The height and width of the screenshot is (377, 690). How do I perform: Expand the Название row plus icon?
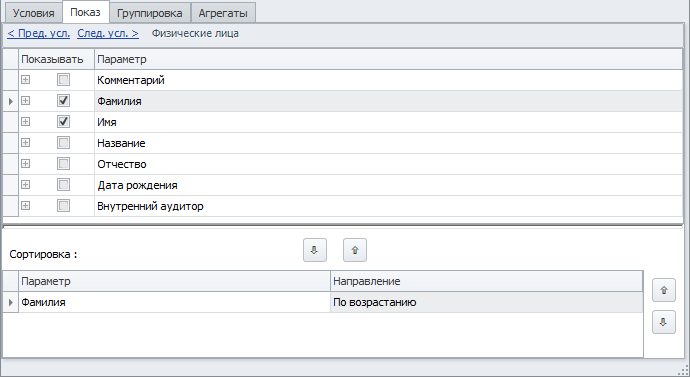tap(26, 143)
